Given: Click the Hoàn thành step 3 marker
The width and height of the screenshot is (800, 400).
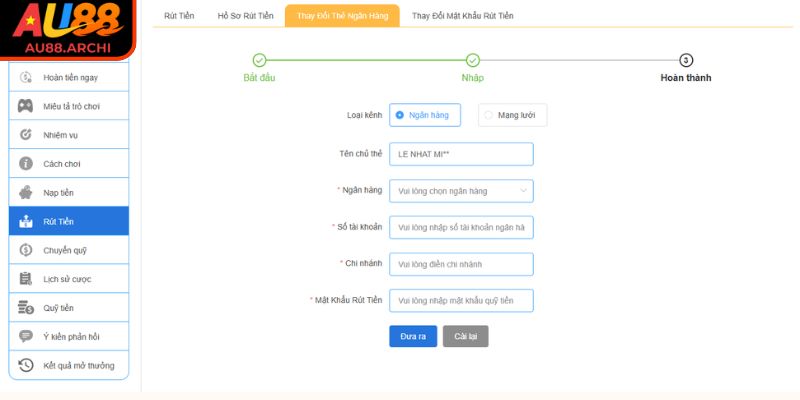Looking at the screenshot, I should [x=686, y=60].
